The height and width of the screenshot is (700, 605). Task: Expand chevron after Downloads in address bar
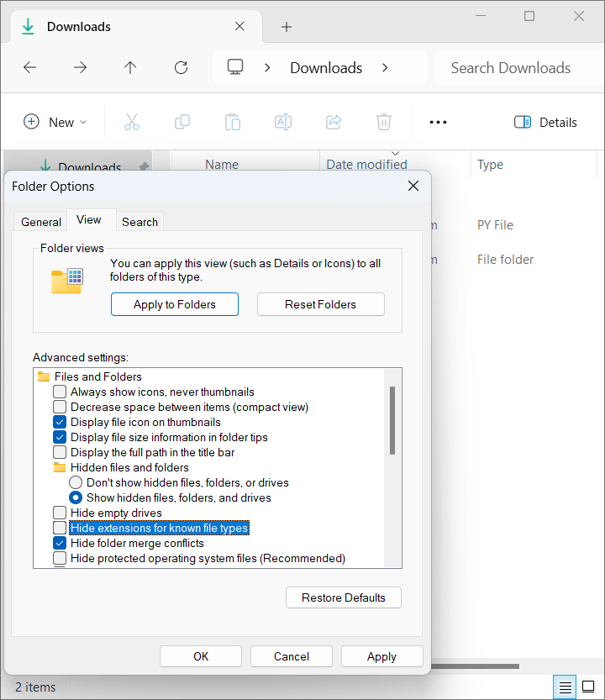(x=385, y=68)
